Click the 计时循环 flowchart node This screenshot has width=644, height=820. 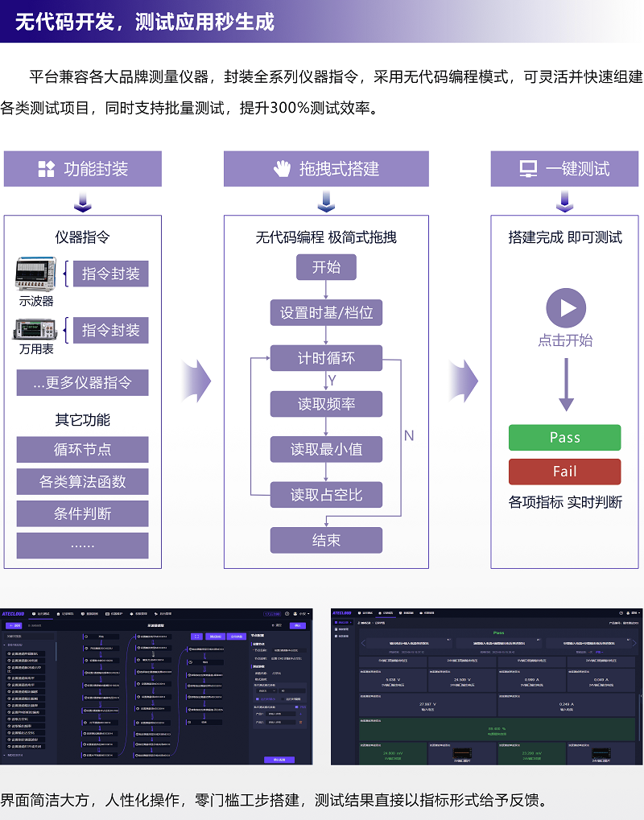click(326, 358)
